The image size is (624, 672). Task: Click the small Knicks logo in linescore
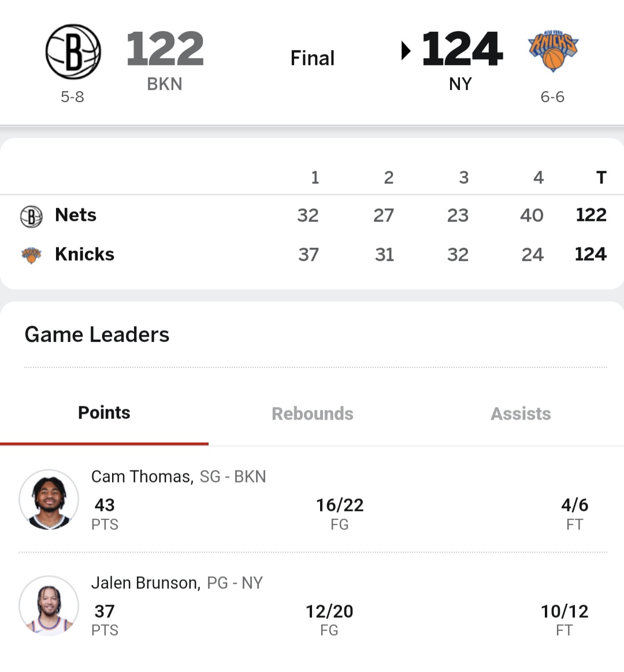tap(31, 255)
